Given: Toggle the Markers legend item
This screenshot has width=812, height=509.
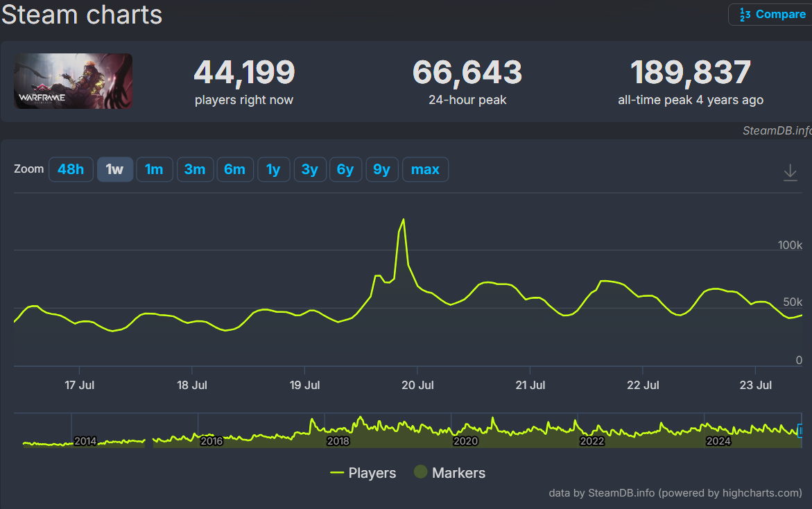Looking at the screenshot, I should (x=449, y=473).
